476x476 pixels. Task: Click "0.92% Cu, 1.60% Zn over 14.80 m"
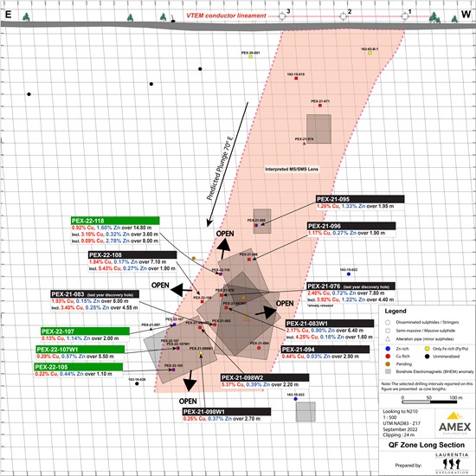click(112, 228)
